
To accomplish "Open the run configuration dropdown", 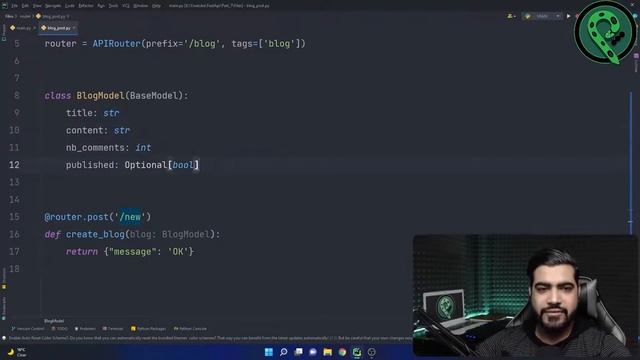I will [542, 16].
